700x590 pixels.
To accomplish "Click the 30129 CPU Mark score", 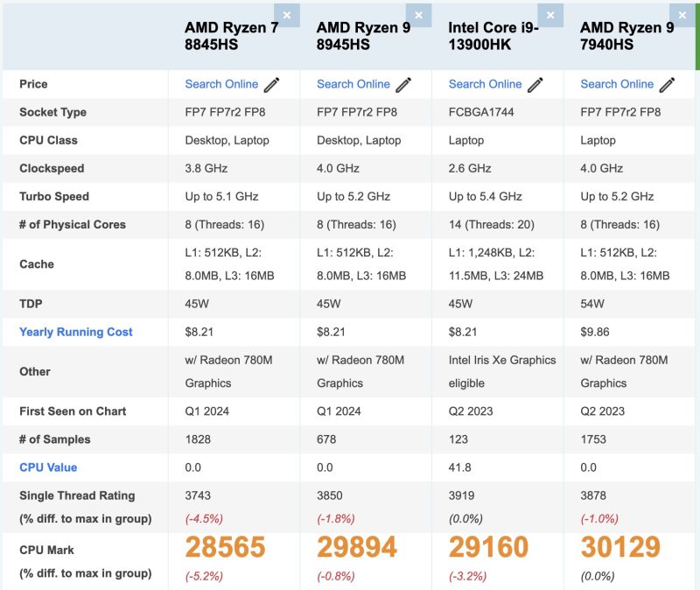I will (620, 547).
